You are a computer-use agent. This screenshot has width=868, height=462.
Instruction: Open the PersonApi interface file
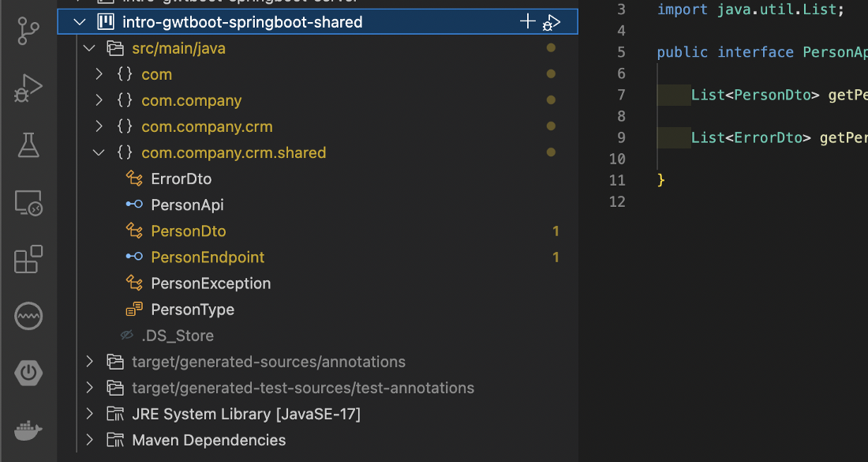tap(187, 205)
